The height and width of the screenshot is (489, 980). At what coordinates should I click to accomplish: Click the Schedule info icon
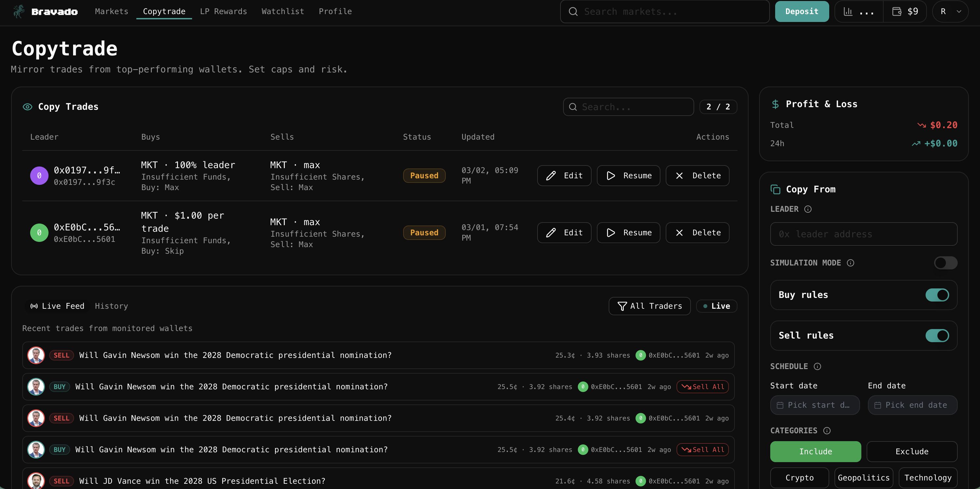(x=817, y=366)
